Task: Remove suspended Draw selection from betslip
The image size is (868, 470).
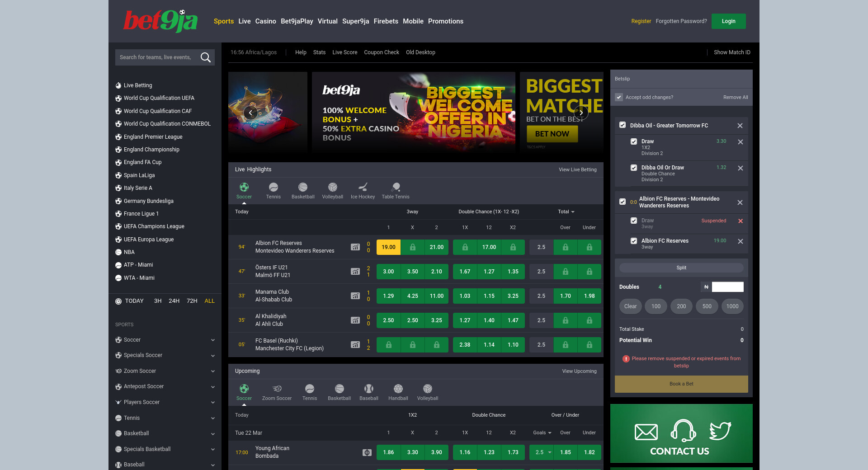Action: [741, 221]
